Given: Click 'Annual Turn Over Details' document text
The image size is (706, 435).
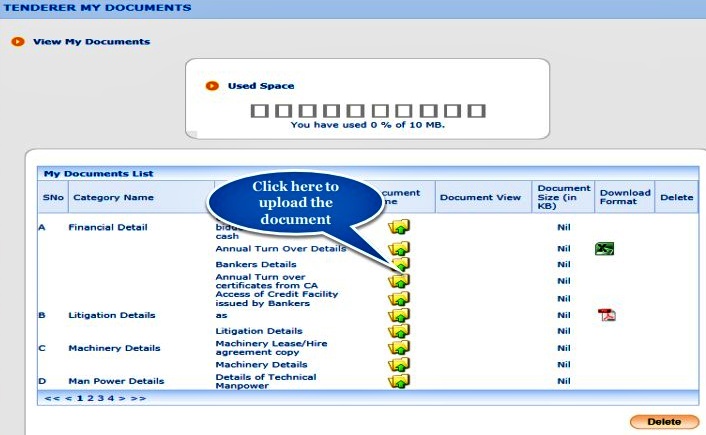Looking at the screenshot, I should 281,249.
